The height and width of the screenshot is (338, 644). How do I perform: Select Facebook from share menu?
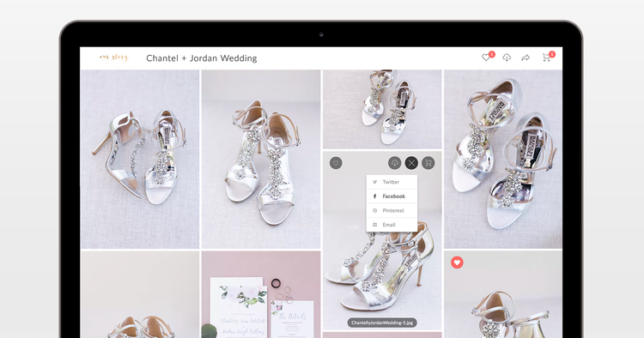(x=392, y=196)
